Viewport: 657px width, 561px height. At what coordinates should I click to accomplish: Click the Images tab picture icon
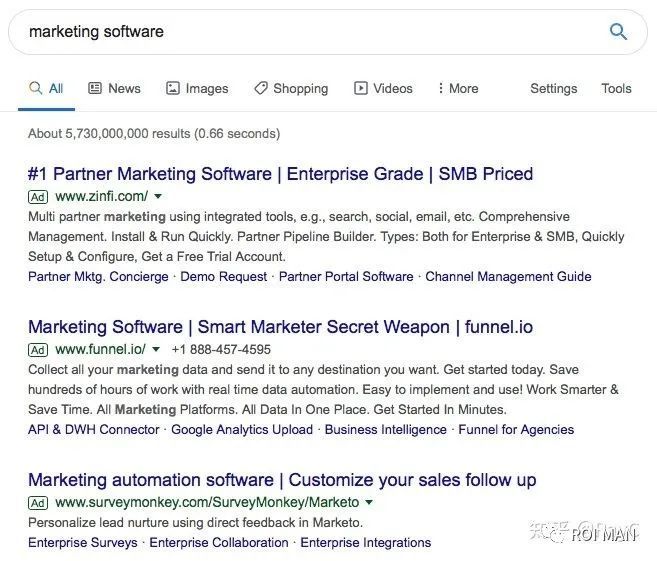pos(173,88)
